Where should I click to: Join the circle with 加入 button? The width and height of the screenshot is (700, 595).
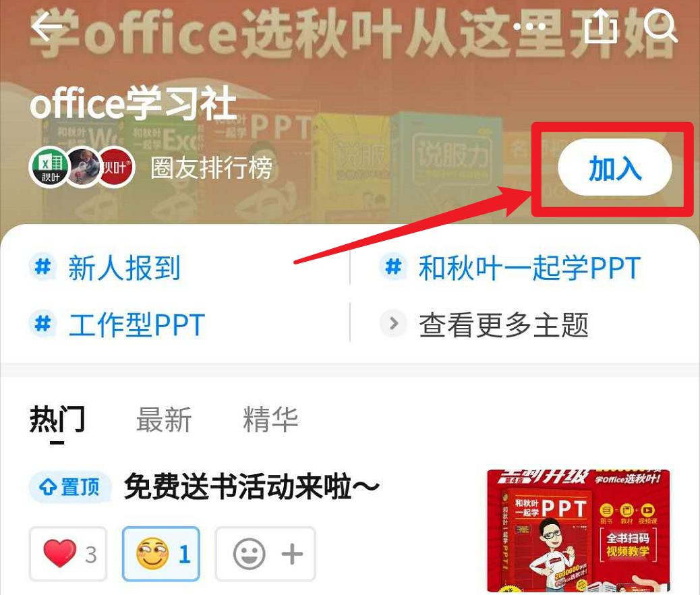click(615, 167)
